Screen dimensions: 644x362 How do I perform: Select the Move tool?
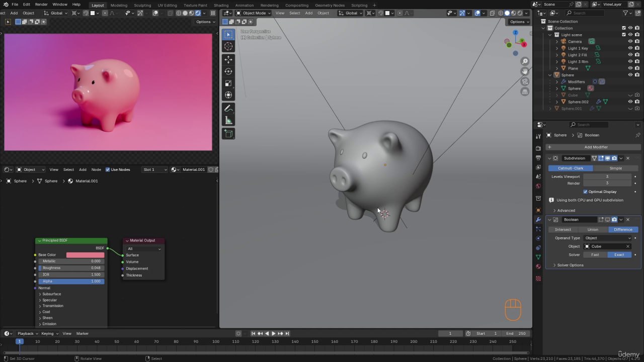[x=228, y=59]
